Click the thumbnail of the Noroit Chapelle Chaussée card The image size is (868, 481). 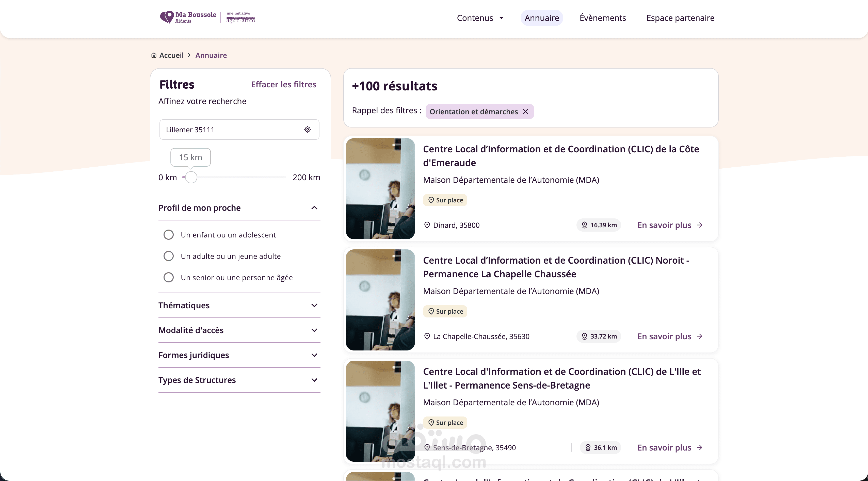(380, 300)
